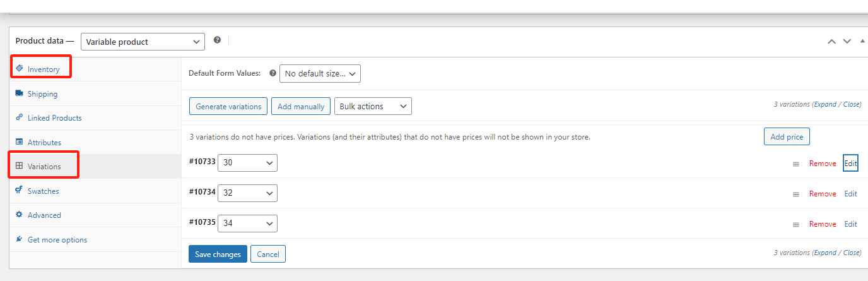Click the Generate variations button
Image resolution: width=868 pixels, height=281 pixels.
click(228, 107)
